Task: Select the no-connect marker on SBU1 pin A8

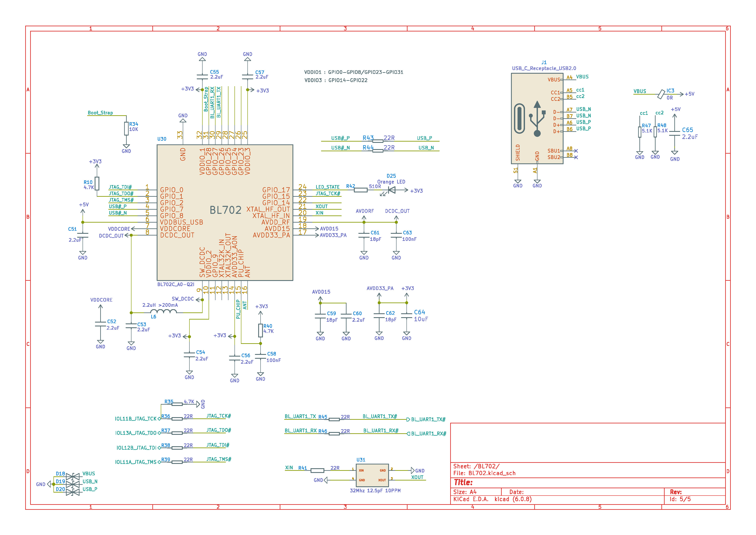Action: tap(576, 151)
